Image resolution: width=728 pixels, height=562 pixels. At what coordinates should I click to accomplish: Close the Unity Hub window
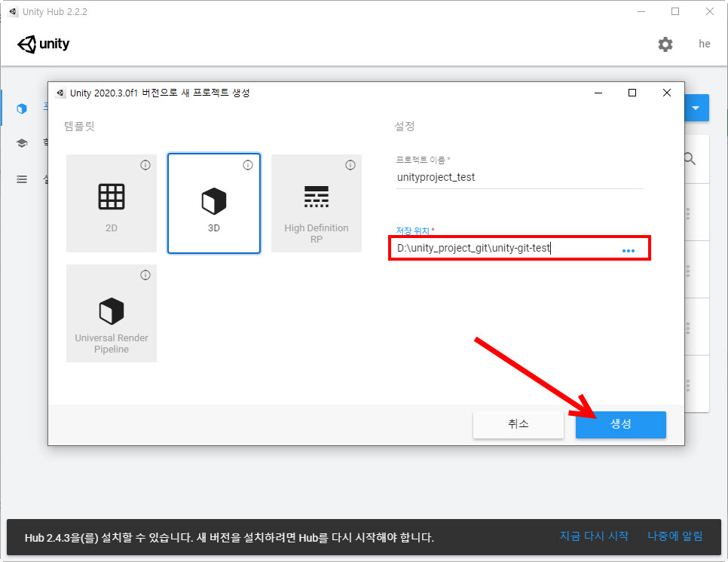click(x=710, y=11)
